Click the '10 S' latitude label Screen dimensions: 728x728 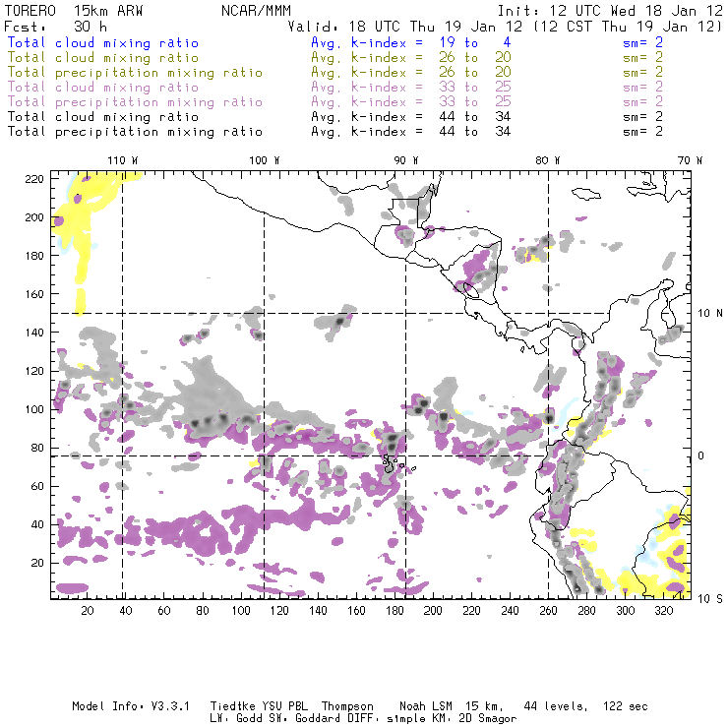(710, 599)
